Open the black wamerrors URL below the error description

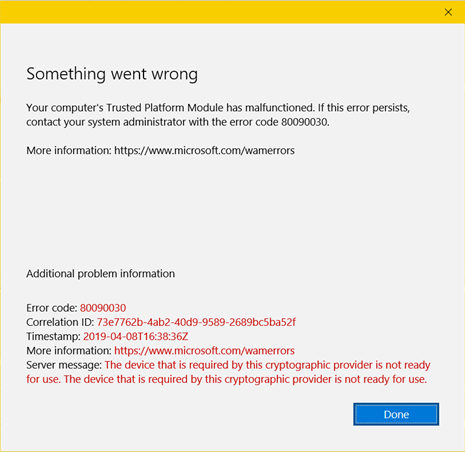(x=204, y=151)
